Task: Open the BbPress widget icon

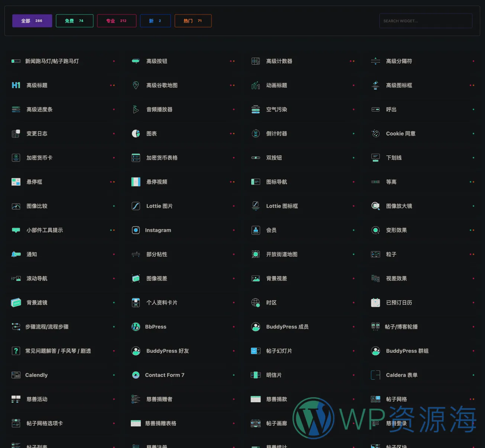Action: tap(136, 327)
